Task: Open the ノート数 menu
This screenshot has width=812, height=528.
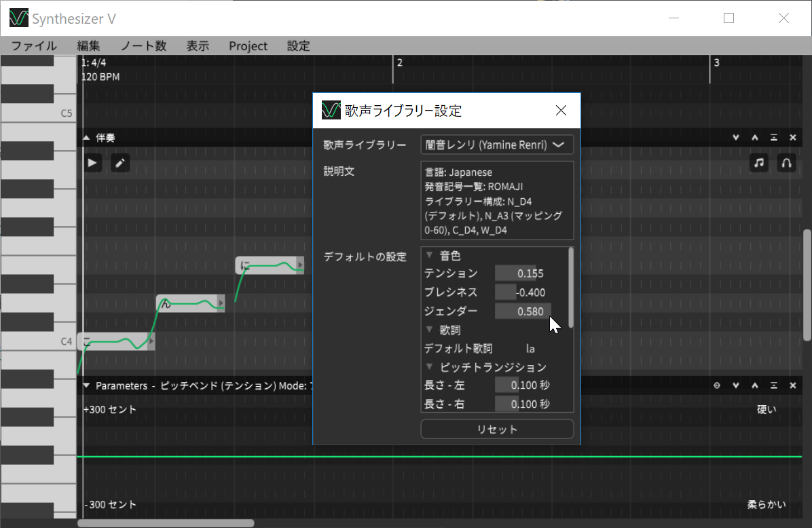Action: coord(143,46)
